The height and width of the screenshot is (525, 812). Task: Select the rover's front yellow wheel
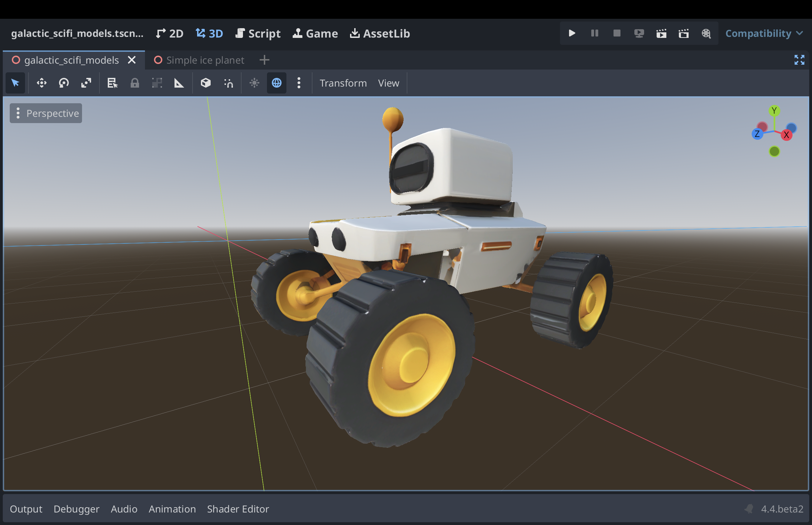(412, 365)
